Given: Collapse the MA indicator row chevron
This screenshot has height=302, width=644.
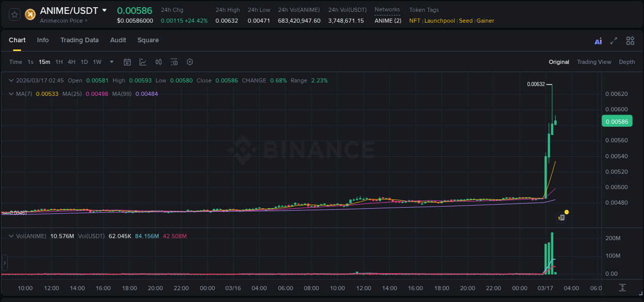Looking at the screenshot, I should point(11,94).
